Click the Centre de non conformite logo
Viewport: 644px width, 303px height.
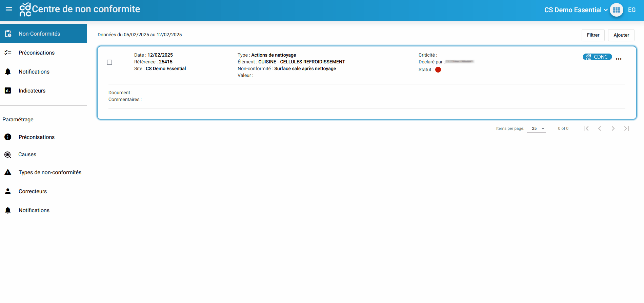25,9
